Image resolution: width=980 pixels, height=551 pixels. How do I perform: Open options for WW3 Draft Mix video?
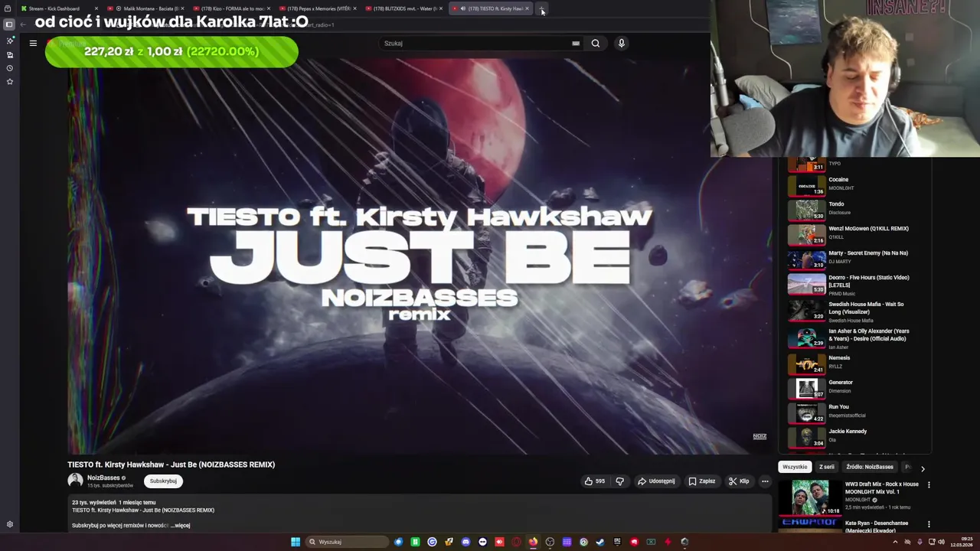click(929, 484)
